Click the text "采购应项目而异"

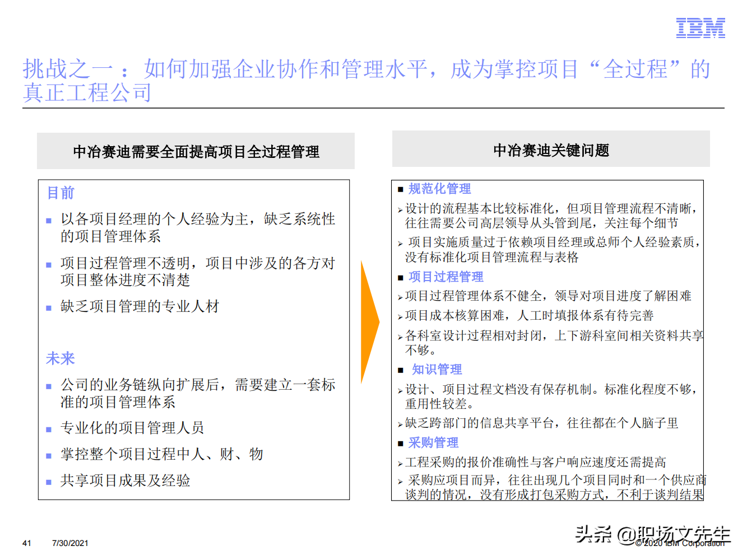click(556, 487)
